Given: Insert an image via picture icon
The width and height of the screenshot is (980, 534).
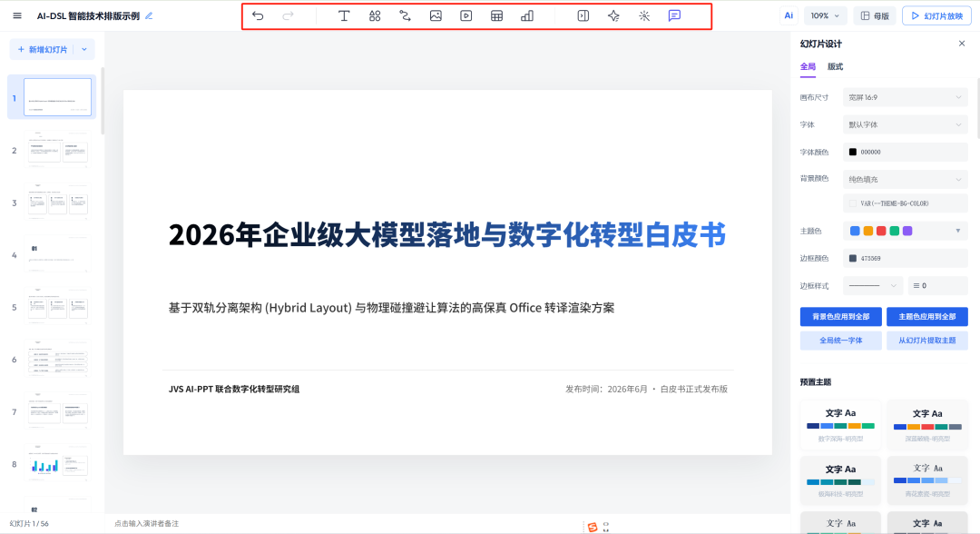Looking at the screenshot, I should (436, 15).
